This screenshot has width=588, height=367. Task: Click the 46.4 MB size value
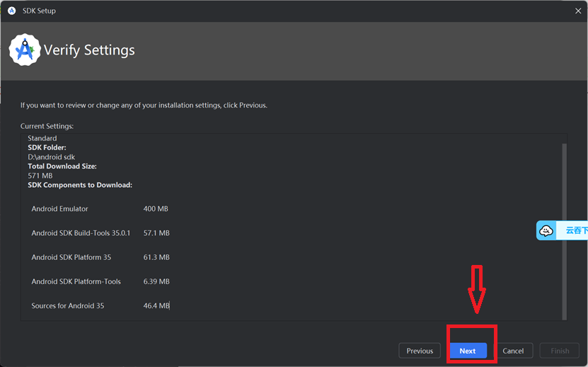pyautogui.click(x=156, y=306)
